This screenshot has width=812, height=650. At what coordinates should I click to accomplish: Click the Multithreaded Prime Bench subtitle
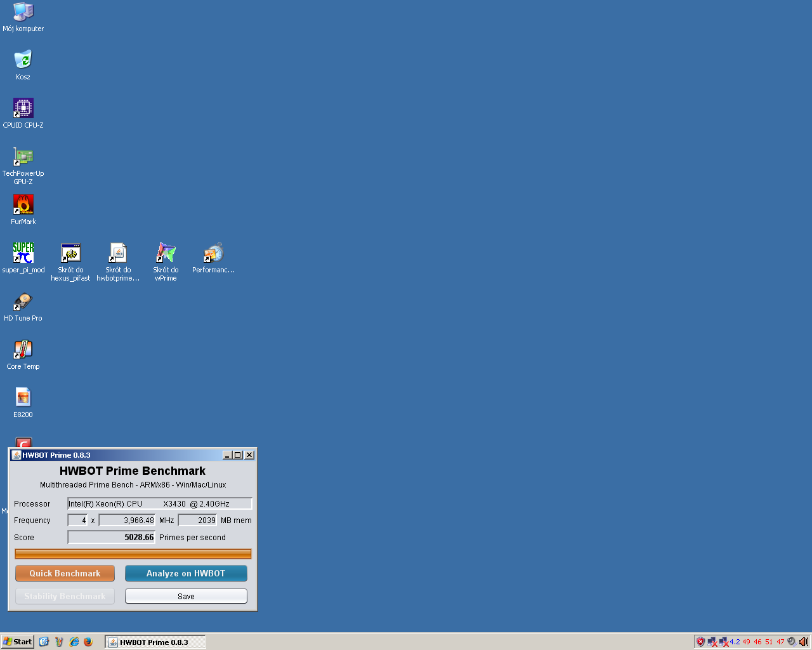pos(133,485)
